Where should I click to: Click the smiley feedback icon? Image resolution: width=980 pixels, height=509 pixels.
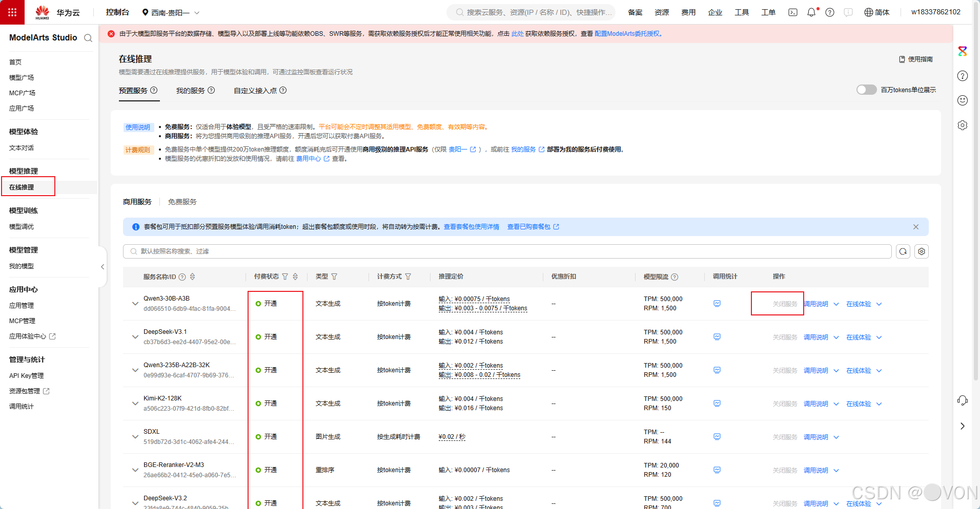point(963,100)
